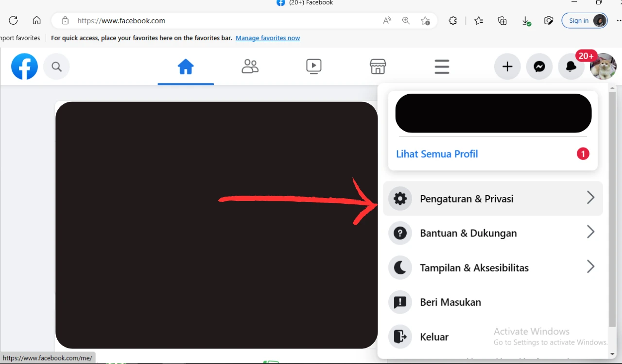622x364 pixels.
Task: Open Tampilan & Aksesibilitas menu item
Action: (x=493, y=267)
